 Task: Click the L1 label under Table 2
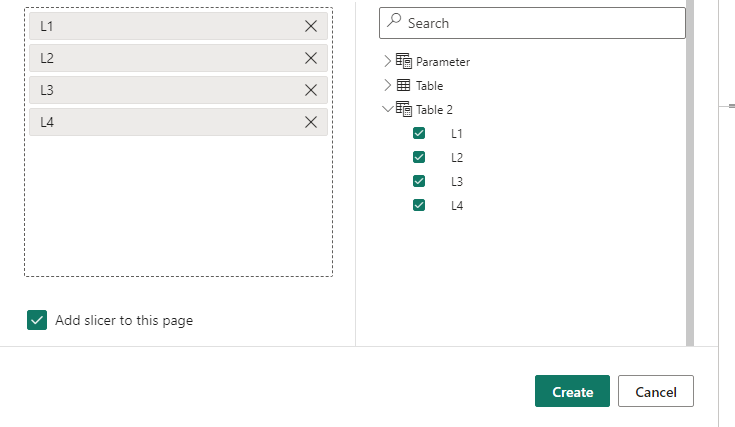pos(457,134)
